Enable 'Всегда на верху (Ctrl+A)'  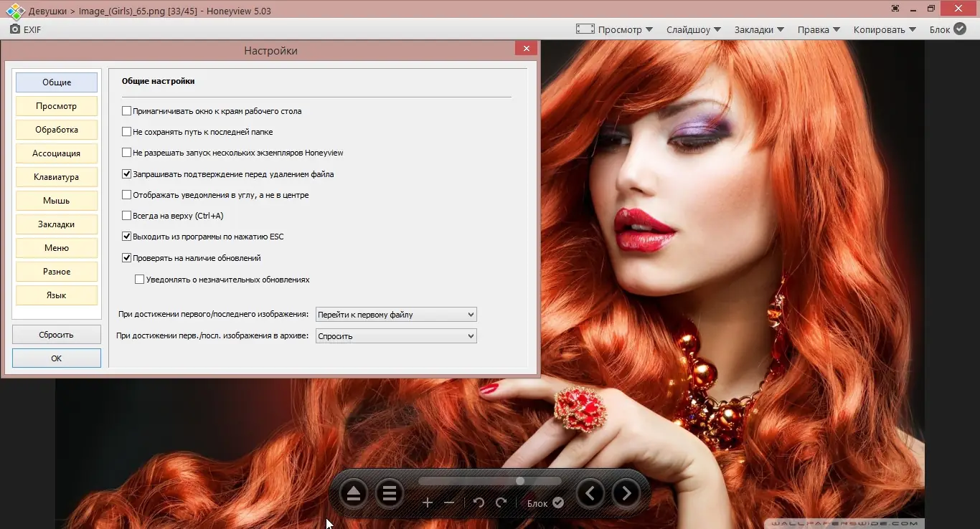[x=127, y=216]
